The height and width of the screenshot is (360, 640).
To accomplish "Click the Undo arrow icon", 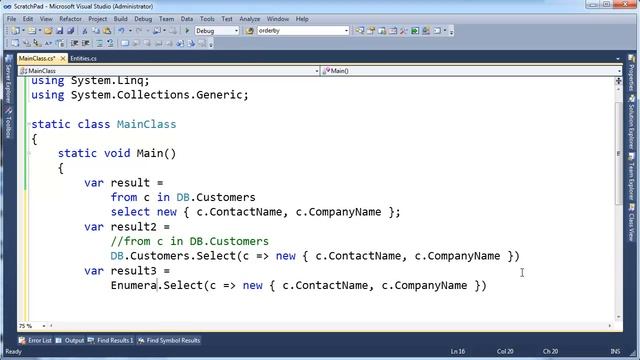I will [121, 31].
